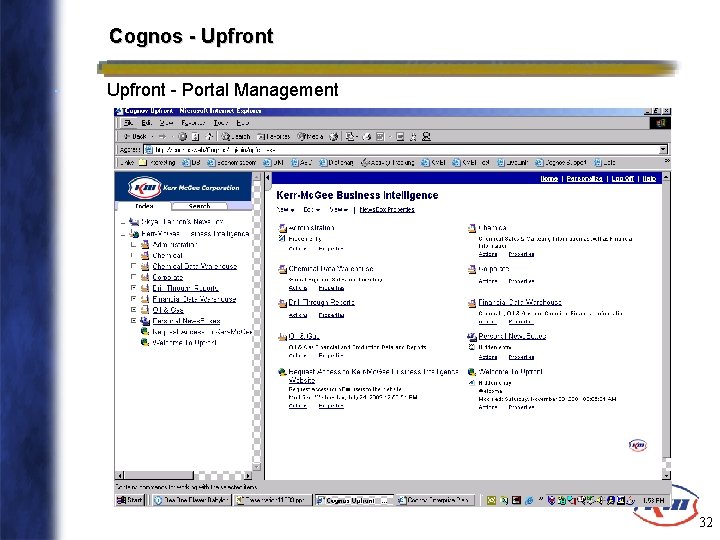Click navigation pane horizontal scrollbar
The height and width of the screenshot is (540, 720).
pyautogui.click(x=184, y=476)
